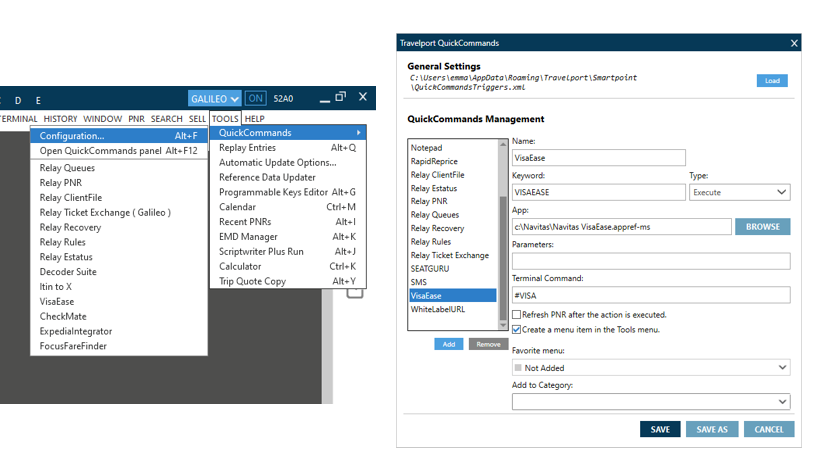
Task: Open the HISTORY menu
Action: [60, 119]
